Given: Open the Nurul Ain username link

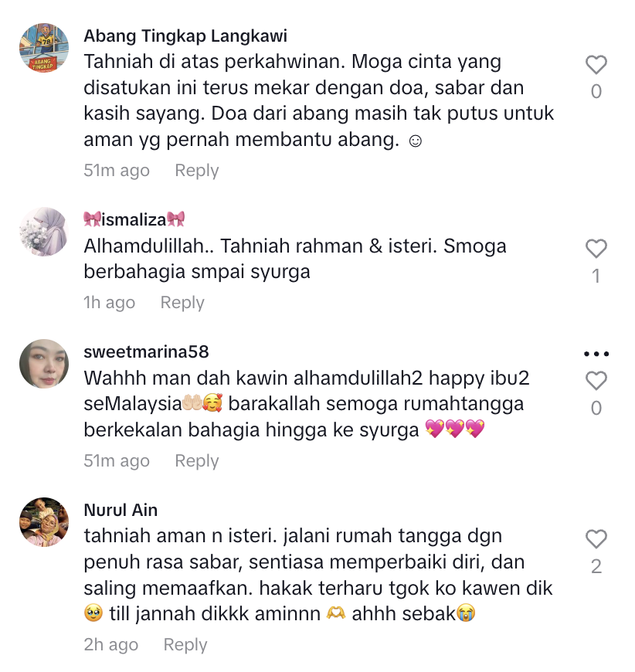Looking at the screenshot, I should pyautogui.click(x=121, y=510).
